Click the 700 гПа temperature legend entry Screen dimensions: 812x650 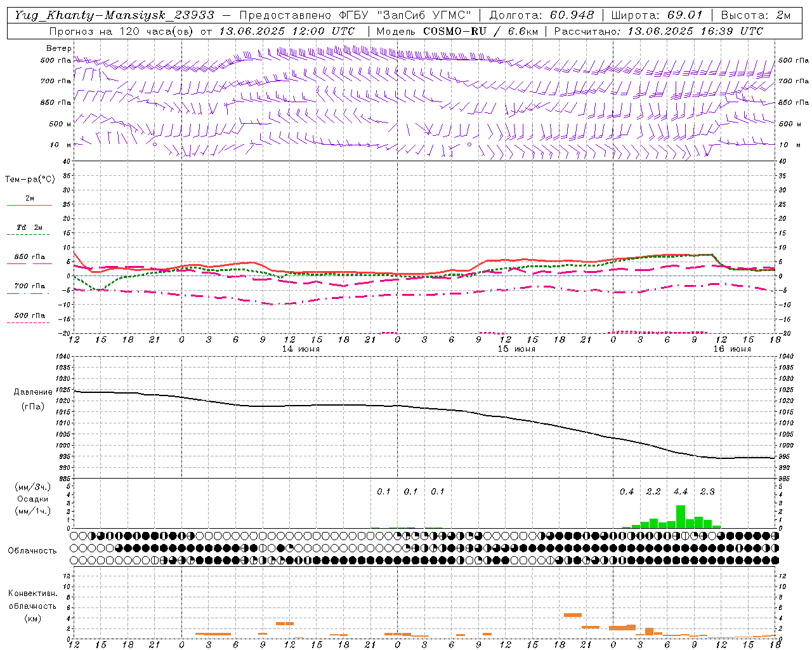30,286
